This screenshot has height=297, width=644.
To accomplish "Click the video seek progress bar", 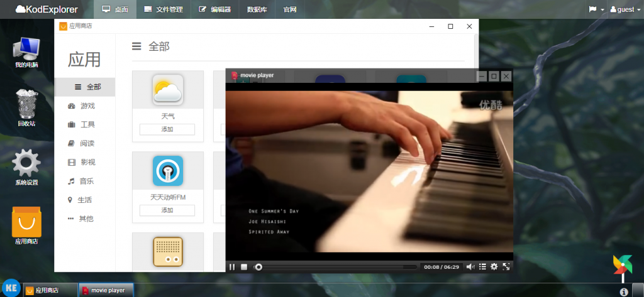I will [336, 267].
